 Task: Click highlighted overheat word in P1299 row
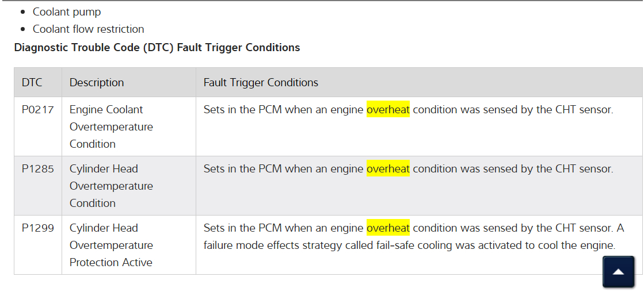388,228
